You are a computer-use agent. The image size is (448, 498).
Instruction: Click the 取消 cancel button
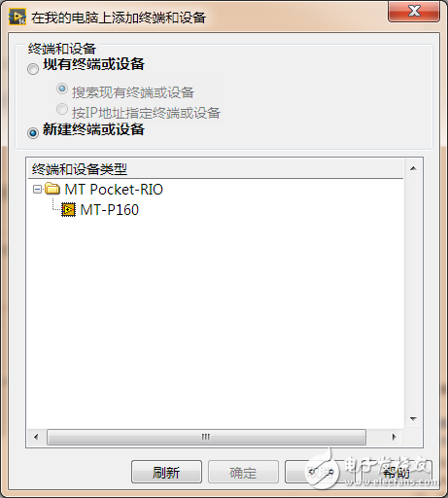[x=320, y=472]
